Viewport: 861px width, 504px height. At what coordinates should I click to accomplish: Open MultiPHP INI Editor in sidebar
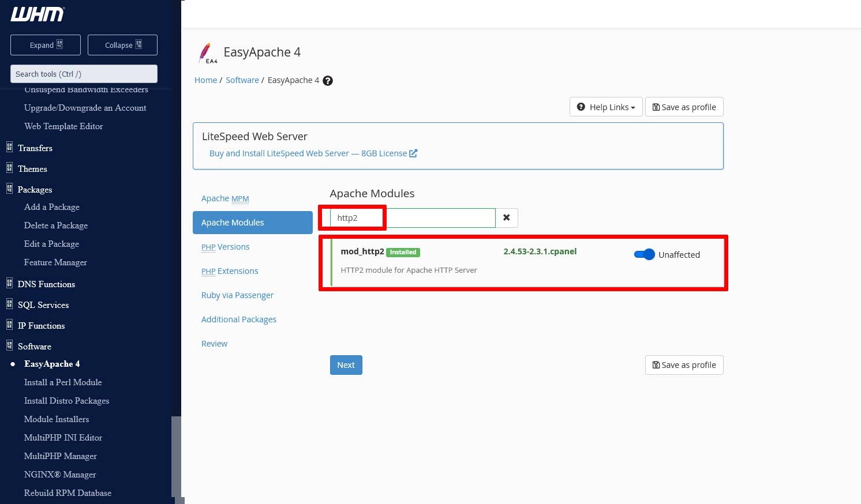pyautogui.click(x=63, y=438)
